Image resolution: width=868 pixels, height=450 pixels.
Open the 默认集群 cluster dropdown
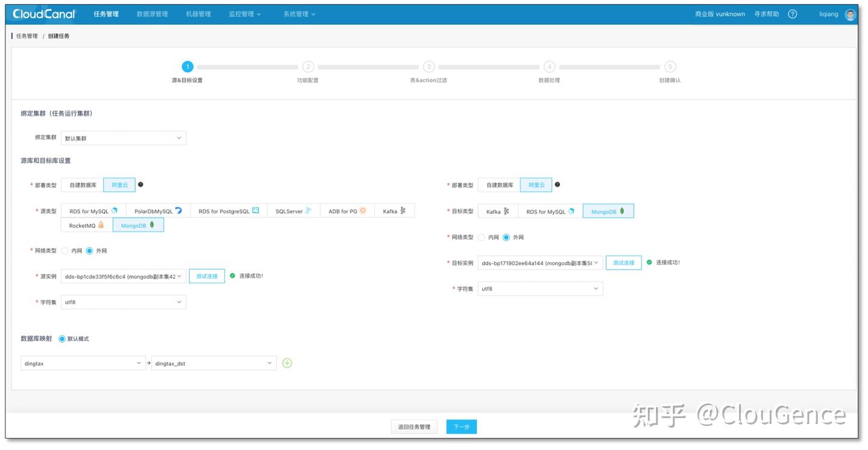tap(124, 138)
